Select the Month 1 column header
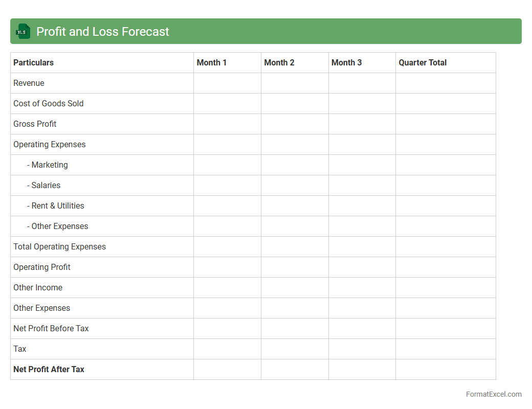This screenshot has width=532, height=409. click(x=212, y=62)
